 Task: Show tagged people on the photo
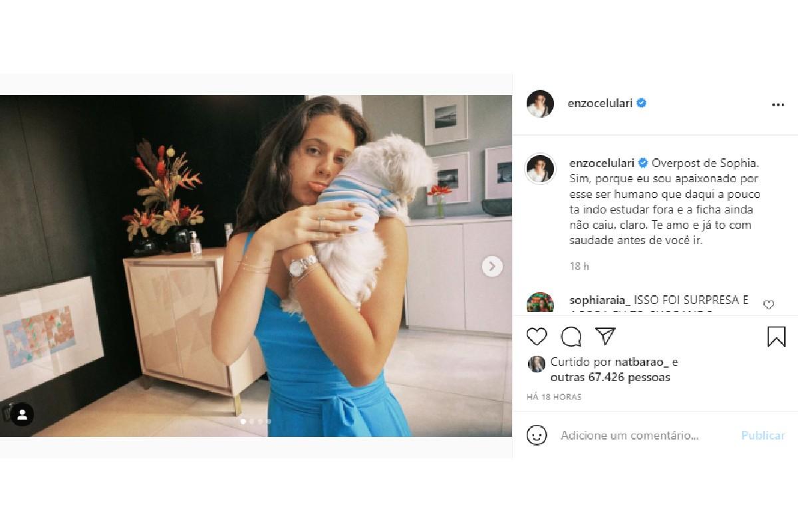(x=22, y=415)
